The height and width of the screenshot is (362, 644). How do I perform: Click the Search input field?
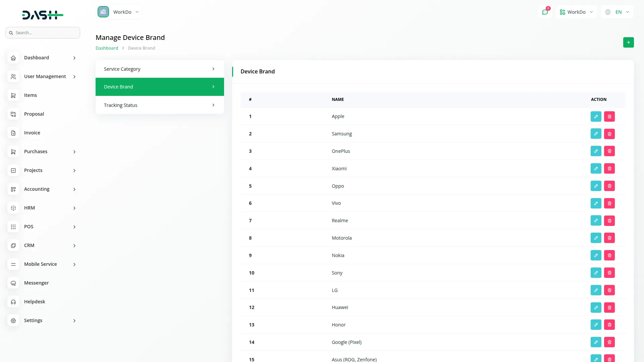click(43, 33)
